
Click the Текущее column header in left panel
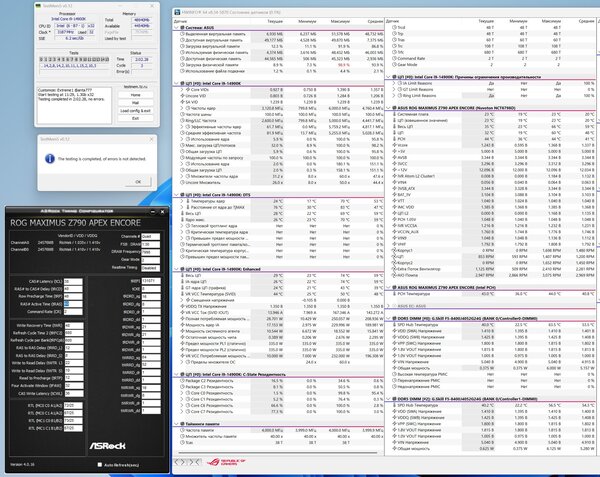275,21
